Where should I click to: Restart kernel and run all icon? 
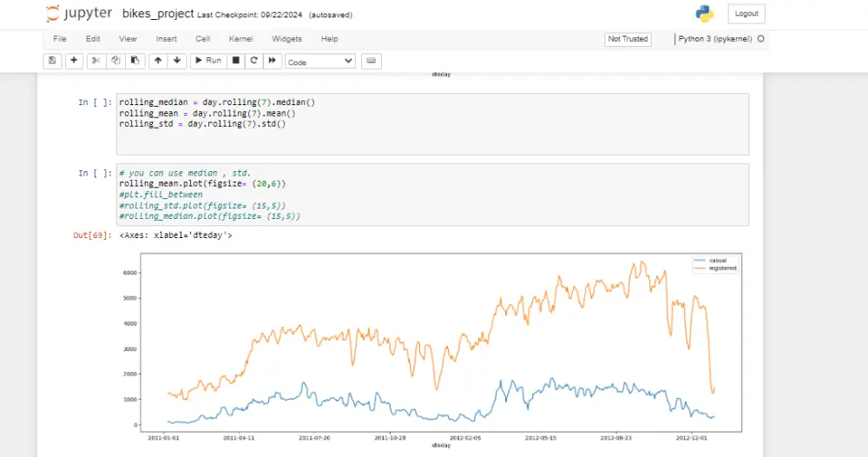273,61
